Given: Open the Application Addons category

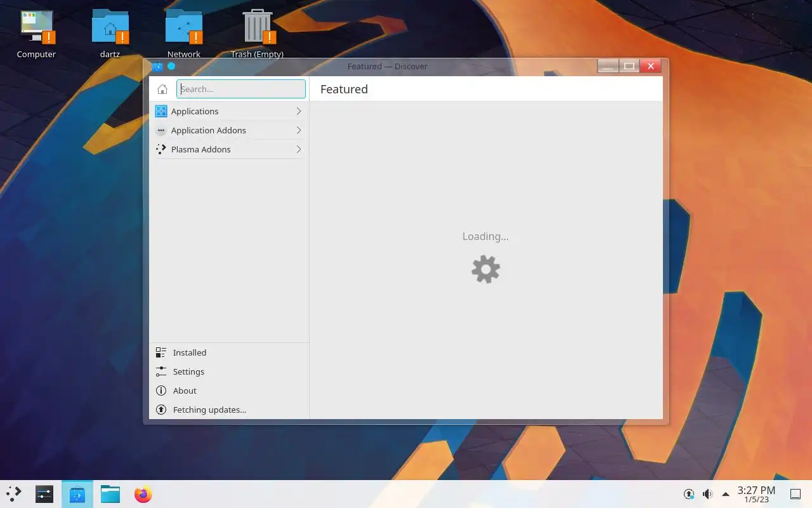Looking at the screenshot, I should 229,130.
